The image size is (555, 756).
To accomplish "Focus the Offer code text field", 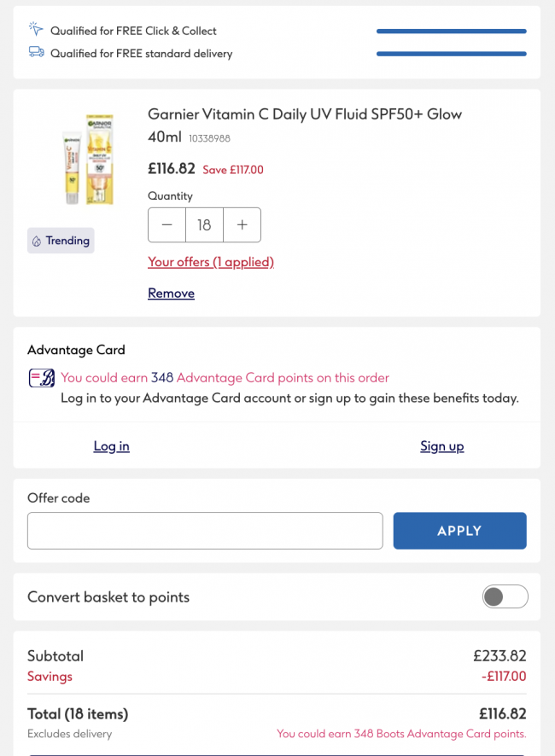I will click(x=205, y=531).
